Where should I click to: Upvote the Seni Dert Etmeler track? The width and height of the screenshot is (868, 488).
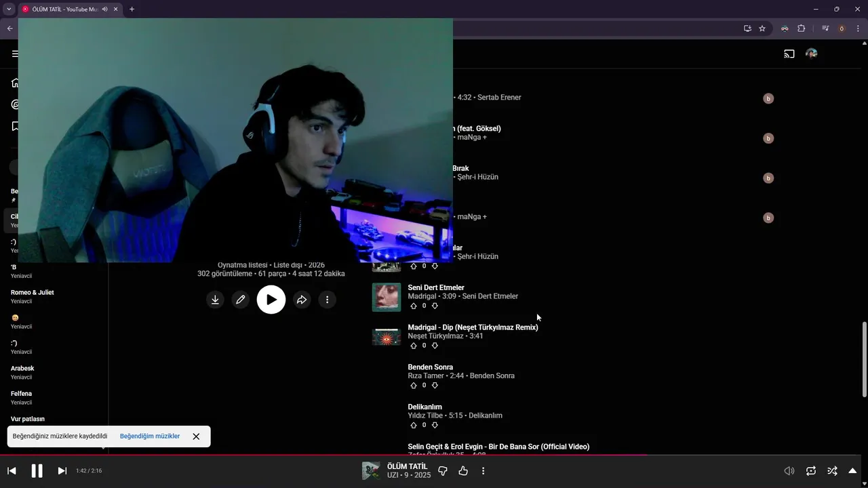point(414,306)
